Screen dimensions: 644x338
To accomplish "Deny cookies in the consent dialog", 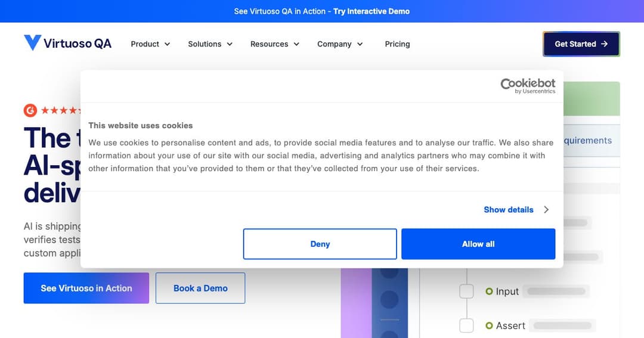I will pos(320,244).
